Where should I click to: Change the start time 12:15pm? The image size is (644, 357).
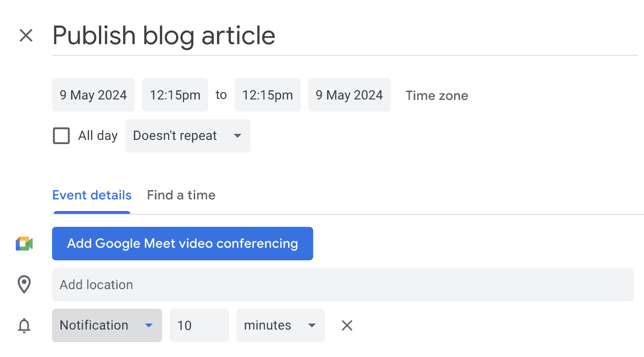tap(175, 95)
